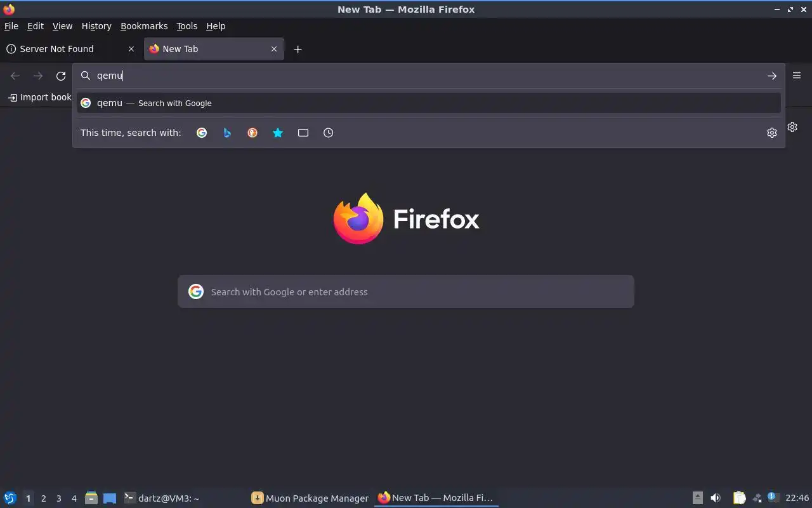Click the forward navigation arrow
Screen dimensions: 812x508
(38, 76)
